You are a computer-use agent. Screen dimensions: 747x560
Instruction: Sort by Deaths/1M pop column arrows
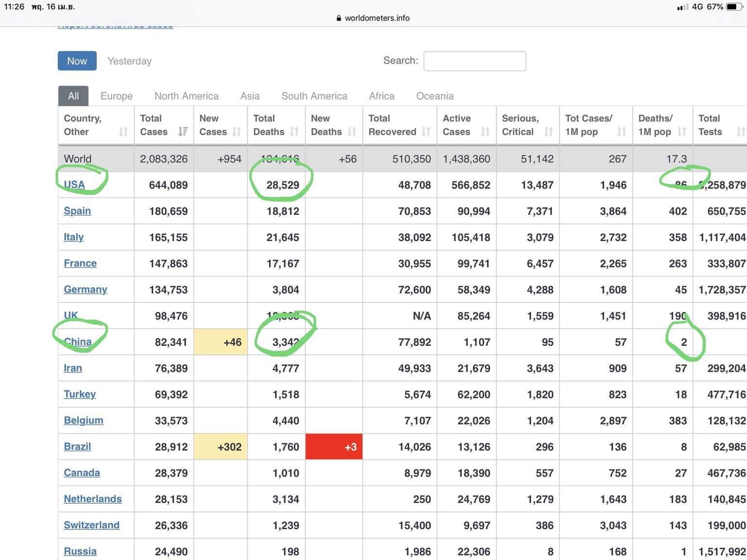pyautogui.click(x=682, y=132)
